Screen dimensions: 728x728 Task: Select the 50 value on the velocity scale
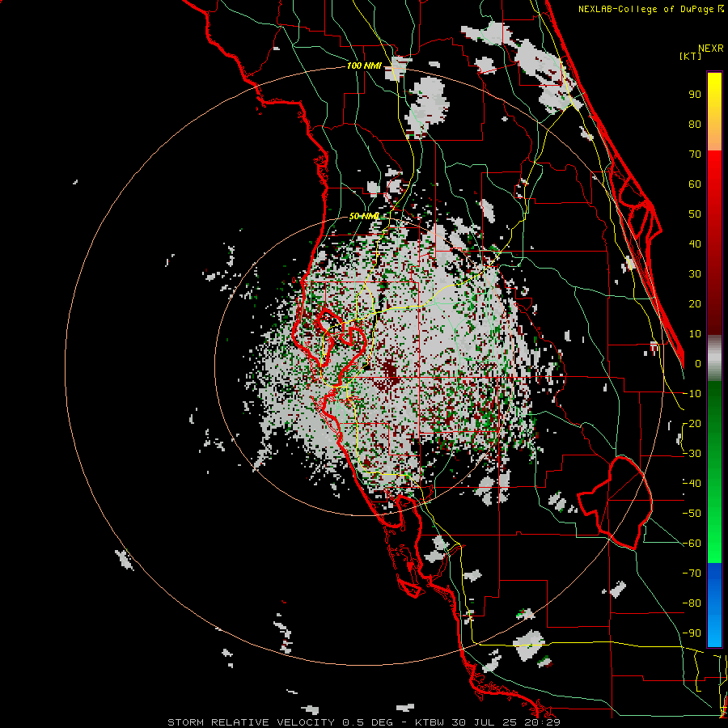coord(695,214)
